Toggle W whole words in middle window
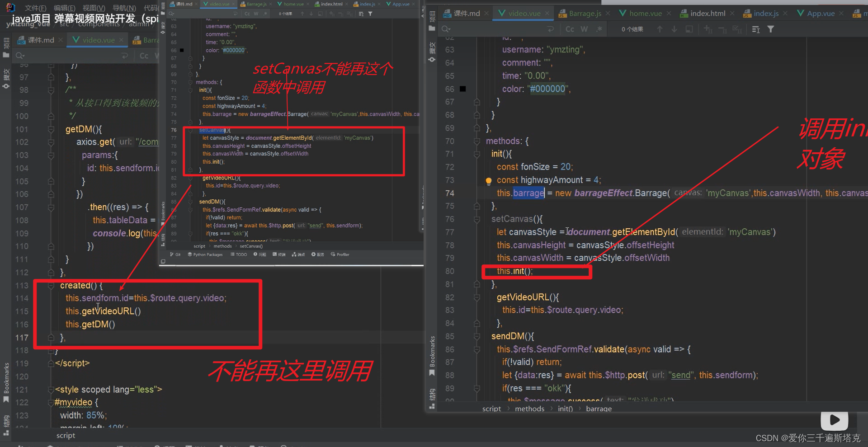The width and height of the screenshot is (868, 447). coord(256,14)
